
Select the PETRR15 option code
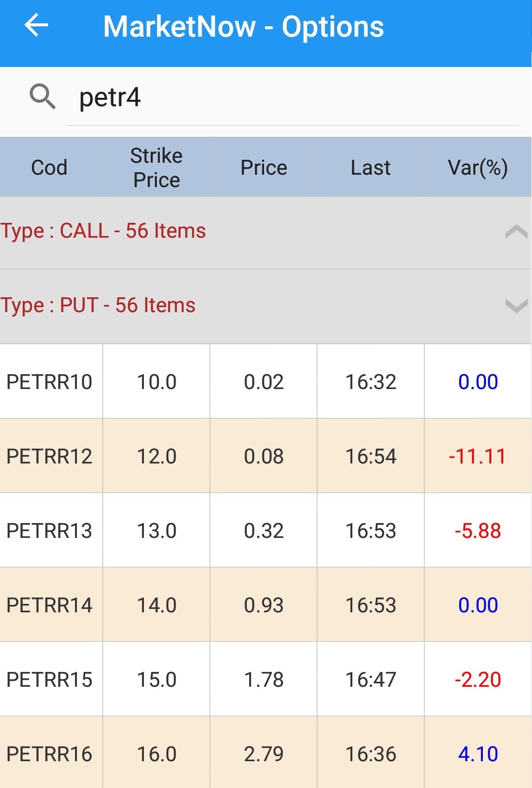pyautogui.click(x=49, y=680)
